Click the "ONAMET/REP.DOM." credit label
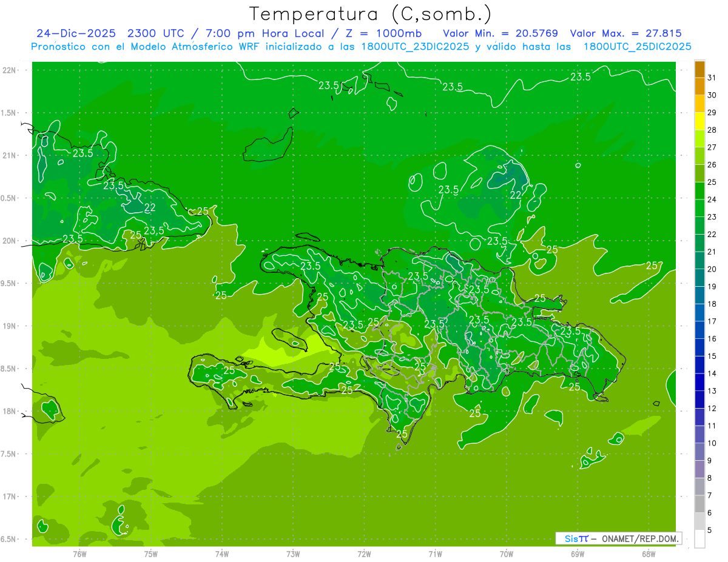Viewport: 728px width, 562px height. [641, 538]
